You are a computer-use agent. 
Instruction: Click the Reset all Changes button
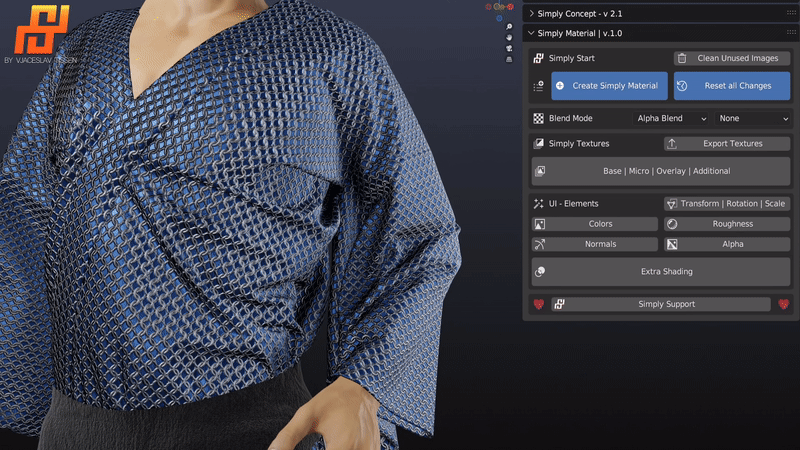(731, 86)
